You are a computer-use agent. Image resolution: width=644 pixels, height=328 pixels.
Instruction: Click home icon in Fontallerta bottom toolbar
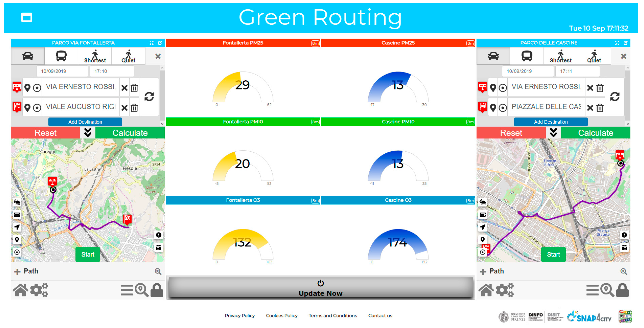point(20,290)
